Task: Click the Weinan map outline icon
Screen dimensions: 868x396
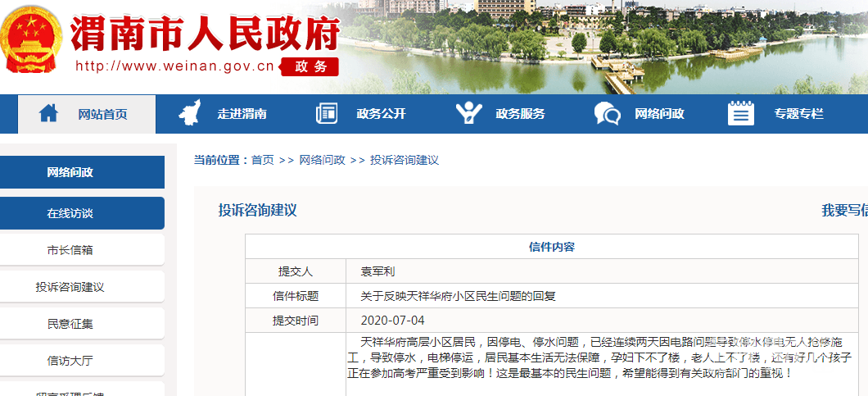Action: pos(189,114)
